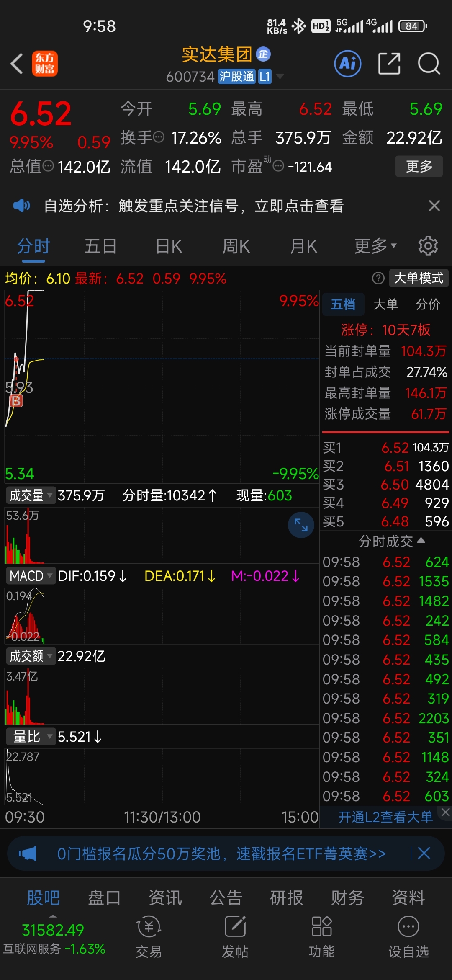Close the 开通L2 promotion
Image resolution: width=452 pixels, height=980 pixels.
445,812
